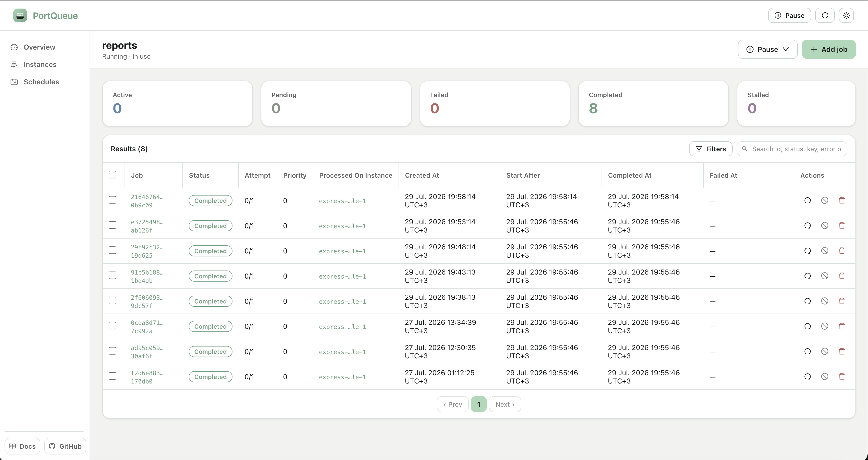Go to the previous page with Prev
868x460 pixels.
click(453, 404)
